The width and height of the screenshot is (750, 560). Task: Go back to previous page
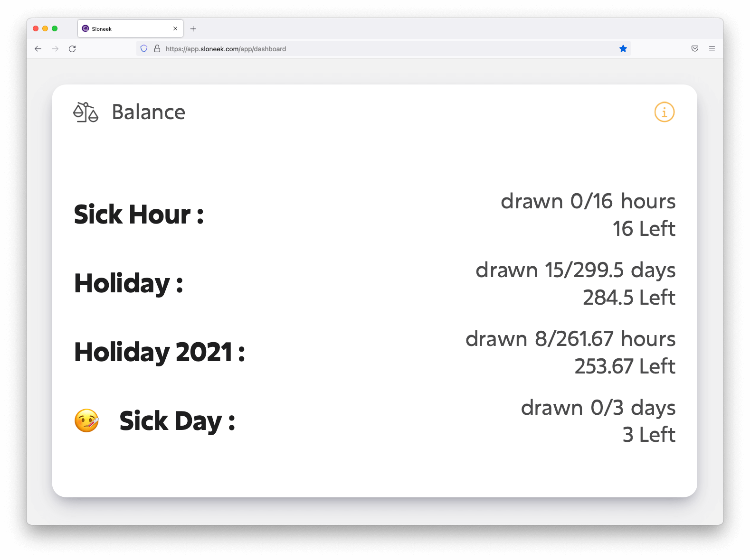[x=38, y=49]
